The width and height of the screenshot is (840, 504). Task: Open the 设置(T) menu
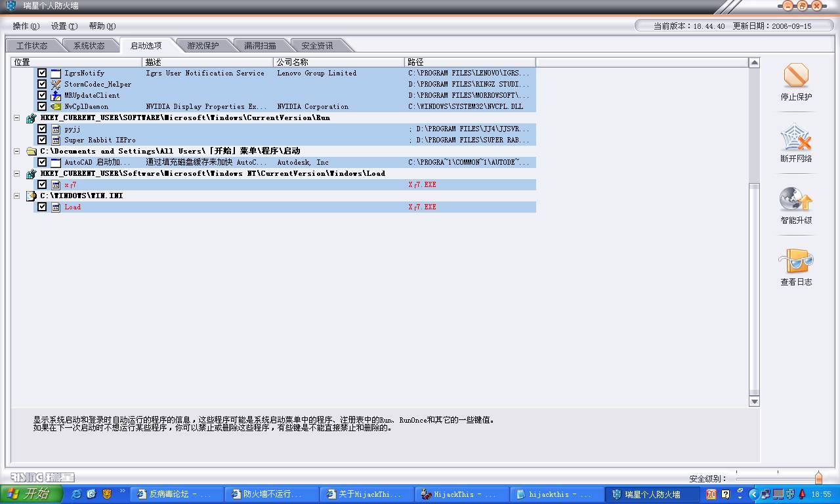pos(64,26)
